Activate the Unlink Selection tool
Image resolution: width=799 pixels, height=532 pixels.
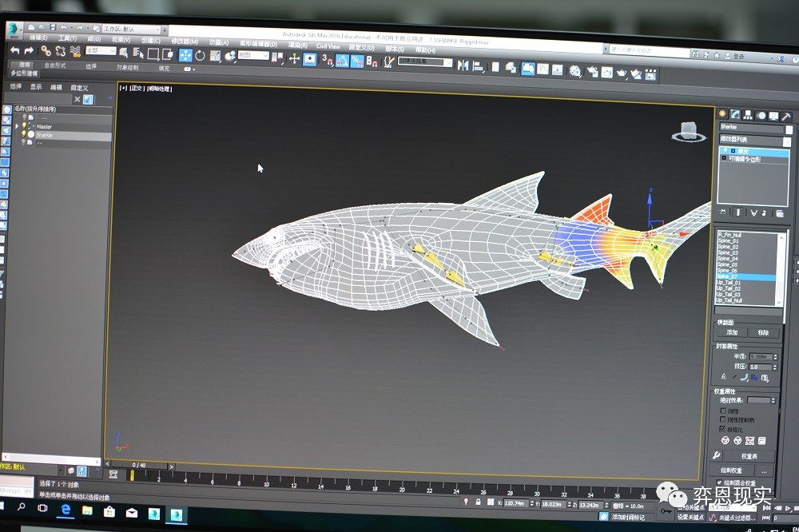click(x=61, y=51)
